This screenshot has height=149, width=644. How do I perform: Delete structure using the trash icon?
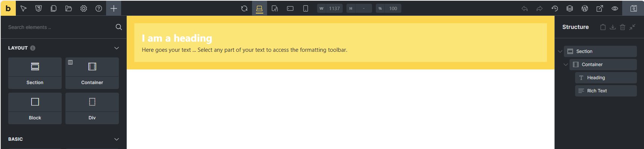[623, 27]
